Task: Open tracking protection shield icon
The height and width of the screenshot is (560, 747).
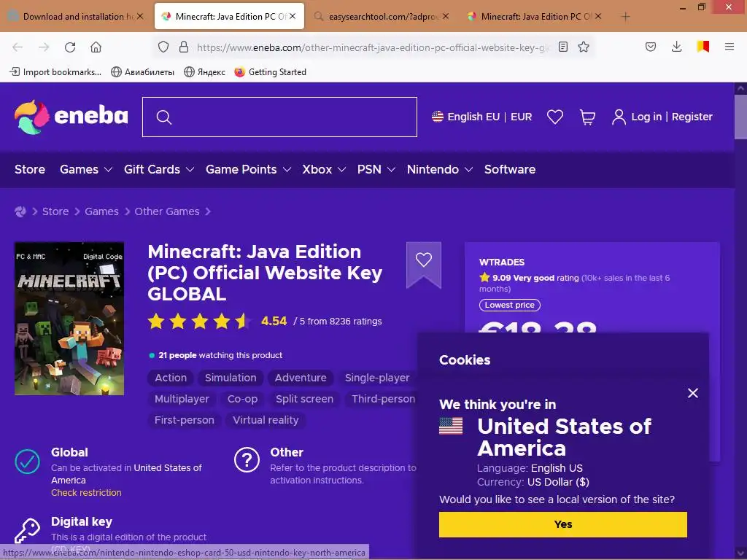Action: pyautogui.click(x=163, y=47)
